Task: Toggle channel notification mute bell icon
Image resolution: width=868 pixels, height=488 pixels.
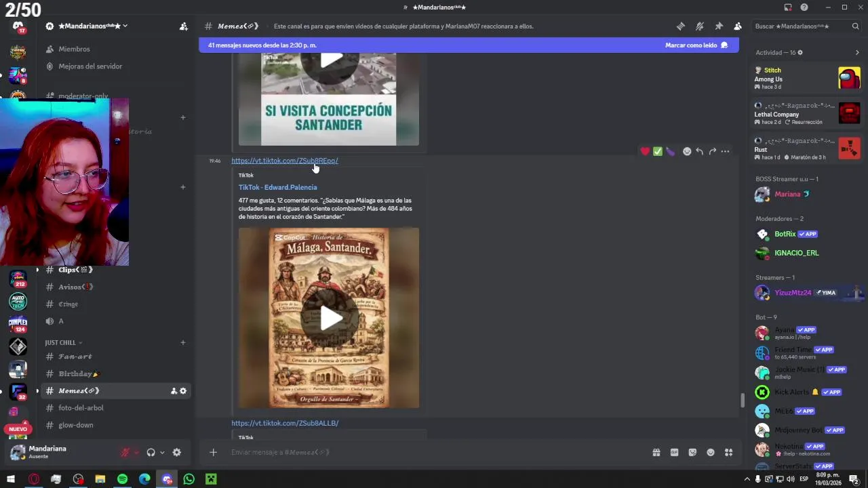Action: tap(700, 26)
